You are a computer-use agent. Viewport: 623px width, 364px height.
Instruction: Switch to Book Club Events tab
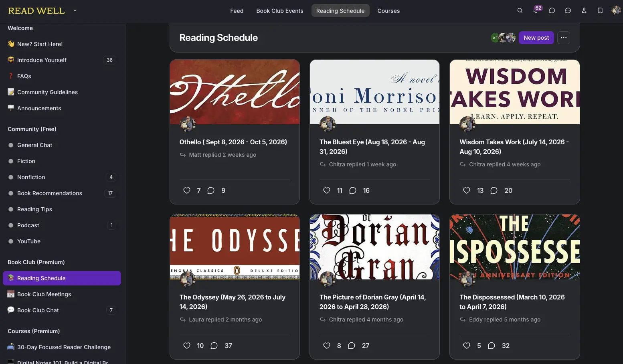(x=280, y=11)
